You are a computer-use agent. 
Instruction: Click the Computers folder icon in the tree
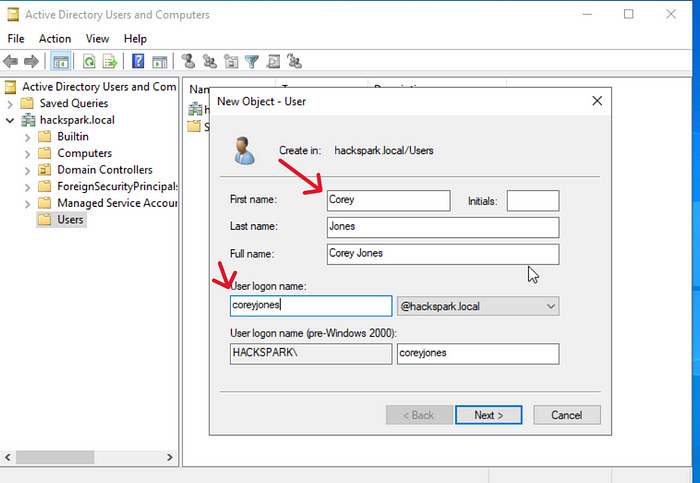(44, 154)
